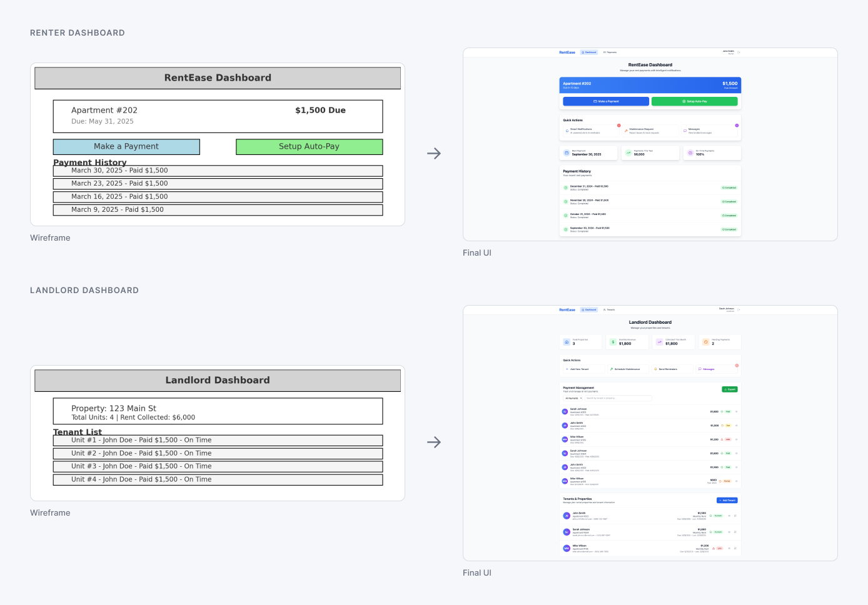Select the Dashboard tab in landlord final UI

589,310
